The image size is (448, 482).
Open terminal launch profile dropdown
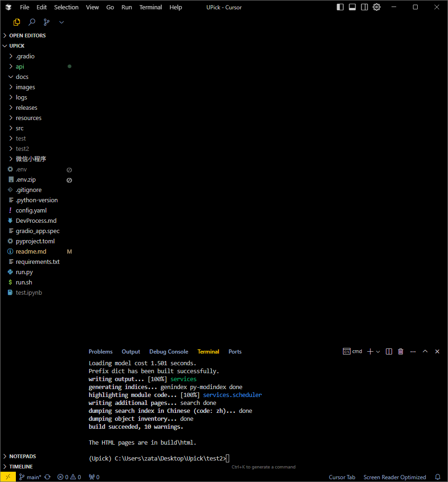tap(378, 351)
